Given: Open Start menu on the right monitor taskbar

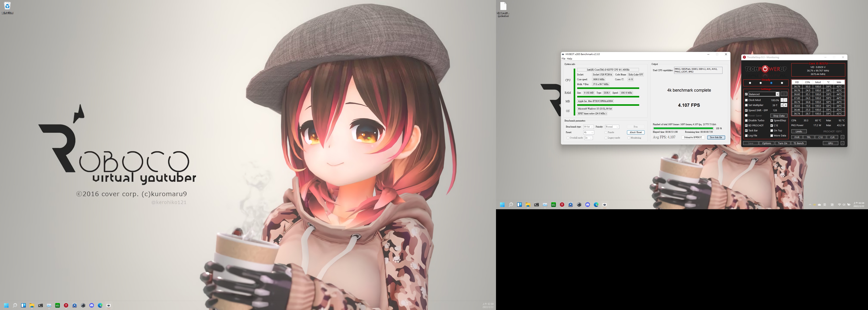Looking at the screenshot, I should [x=502, y=205].
